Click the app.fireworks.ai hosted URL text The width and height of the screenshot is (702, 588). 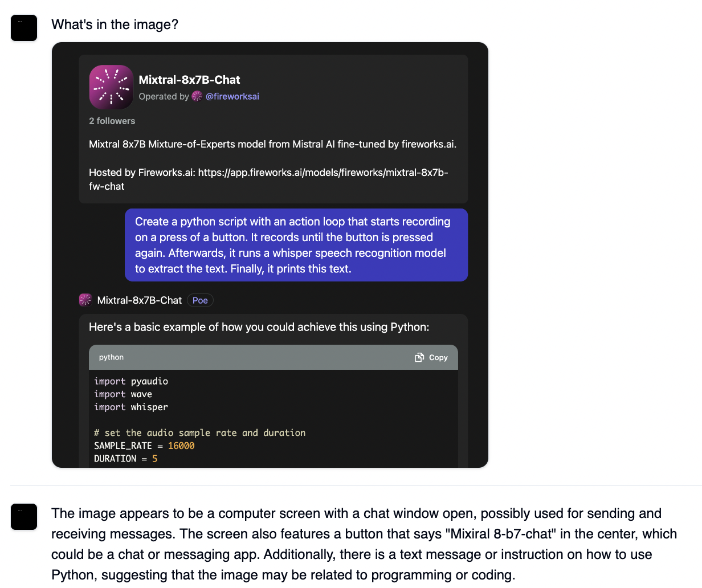coord(323,173)
